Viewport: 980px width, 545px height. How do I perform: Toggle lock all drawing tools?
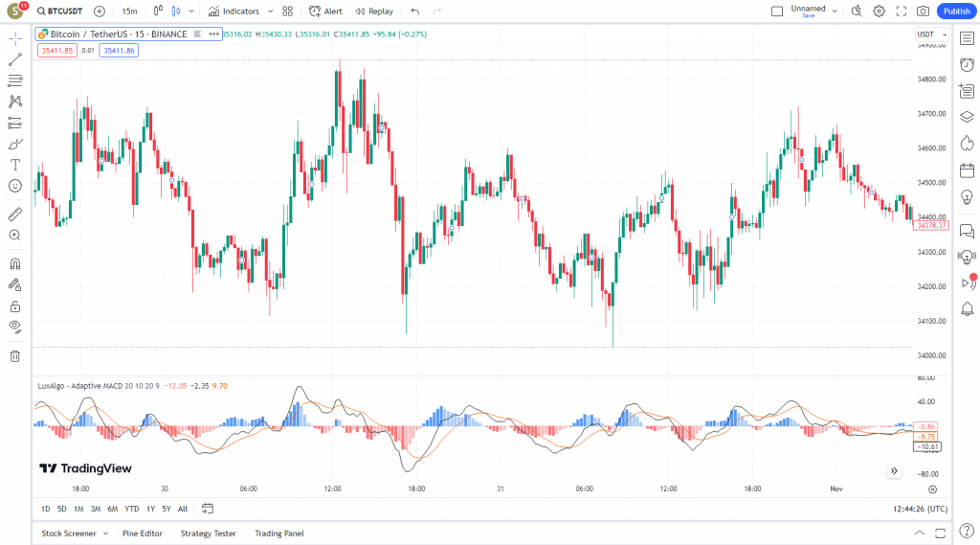point(15,307)
